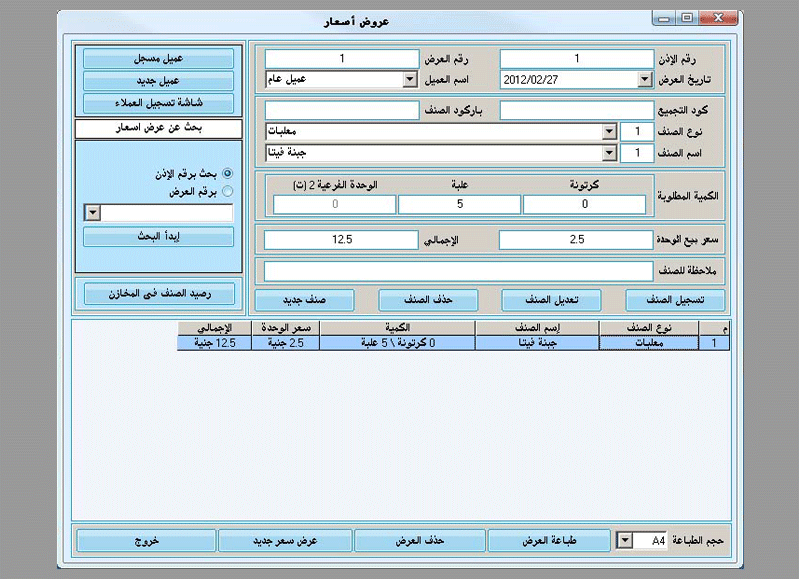This screenshot has width=799, height=579.
Task: Select the برقم العرض radio option
Action: tap(227, 192)
